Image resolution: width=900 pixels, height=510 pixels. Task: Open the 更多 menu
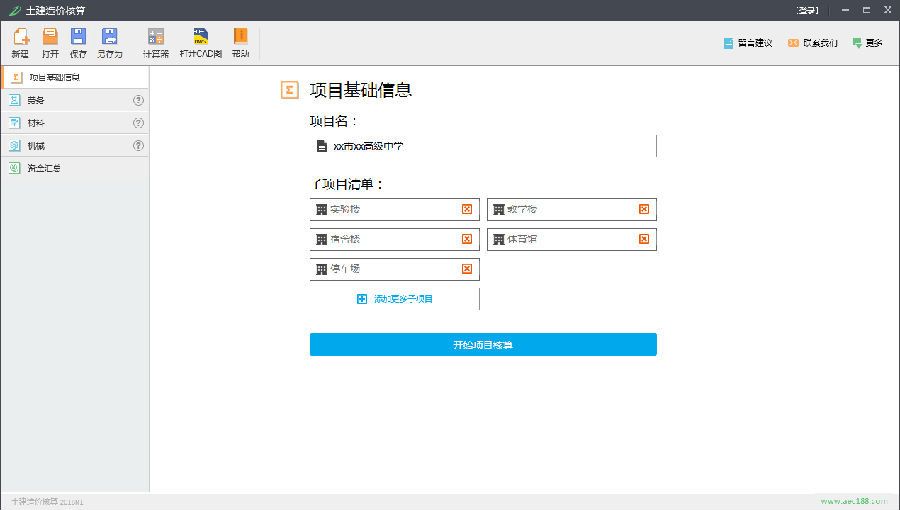[x=867, y=43]
